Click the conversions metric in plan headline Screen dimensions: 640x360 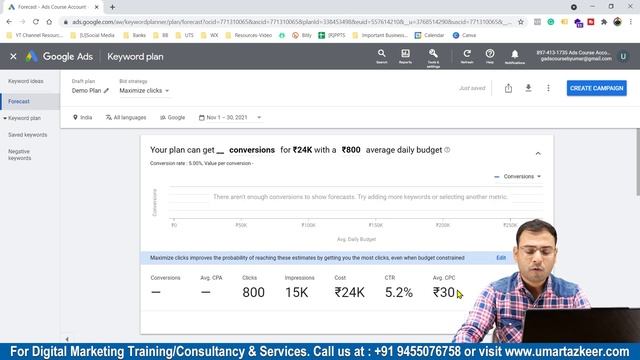click(x=252, y=150)
